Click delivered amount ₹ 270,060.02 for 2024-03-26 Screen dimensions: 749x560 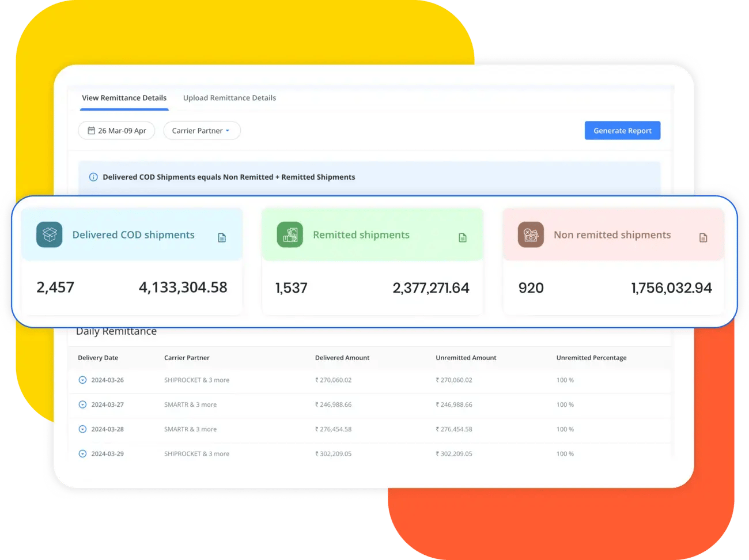coord(333,380)
